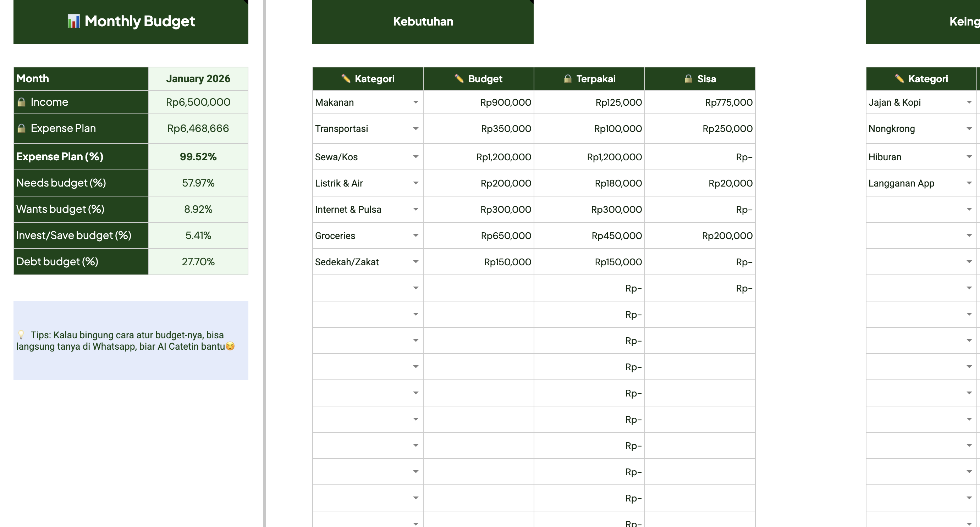Select Internet & Pulsa budget Rp300,000 cell
980x527 pixels.
click(x=479, y=209)
